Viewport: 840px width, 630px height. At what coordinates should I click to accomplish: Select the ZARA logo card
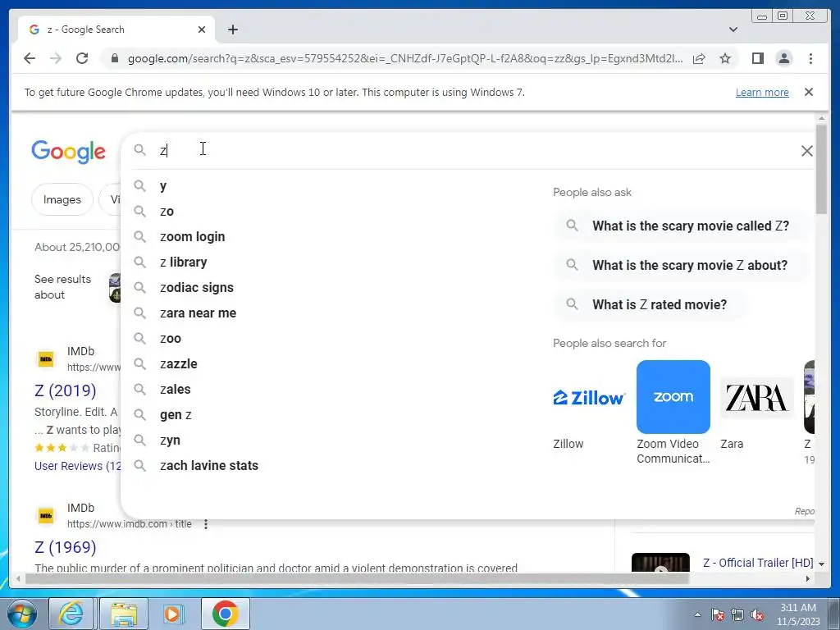(756, 398)
